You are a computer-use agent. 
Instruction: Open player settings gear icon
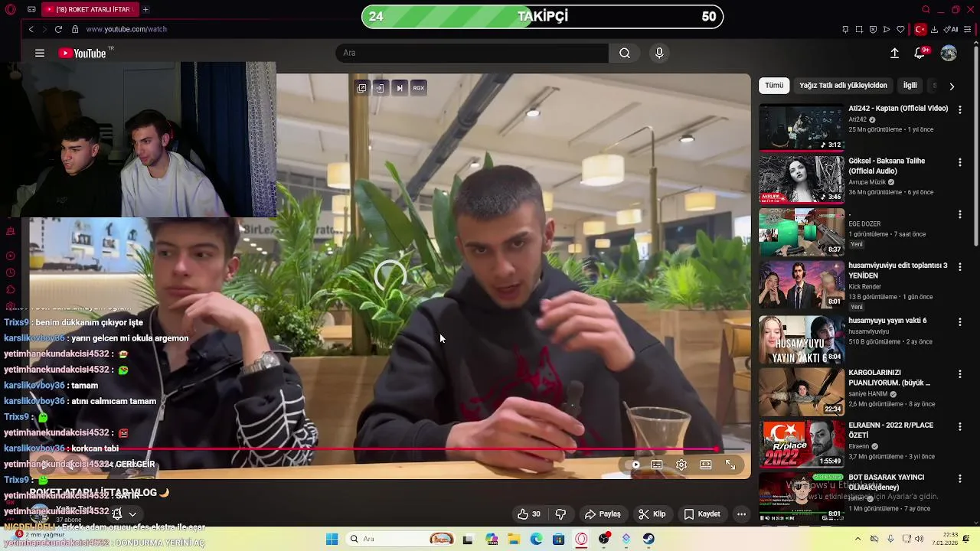tap(681, 465)
